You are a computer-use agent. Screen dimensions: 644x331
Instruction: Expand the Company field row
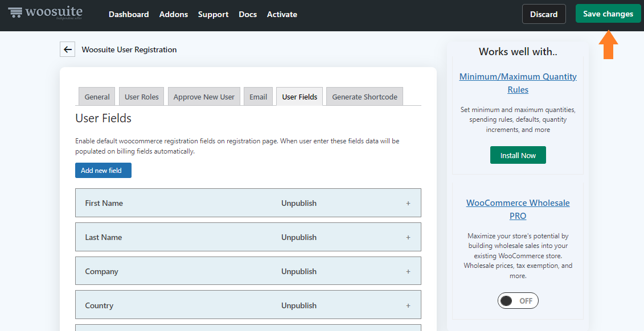pyautogui.click(x=408, y=271)
